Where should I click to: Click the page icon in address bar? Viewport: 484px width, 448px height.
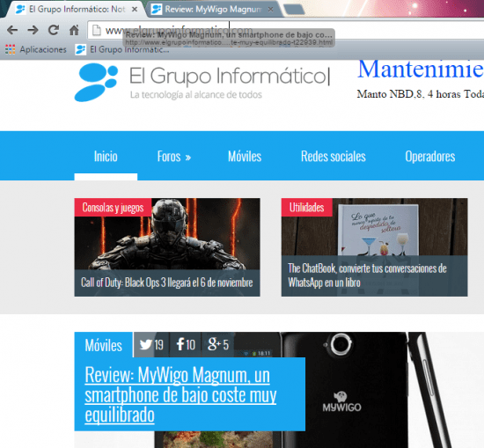pyautogui.click(x=97, y=30)
